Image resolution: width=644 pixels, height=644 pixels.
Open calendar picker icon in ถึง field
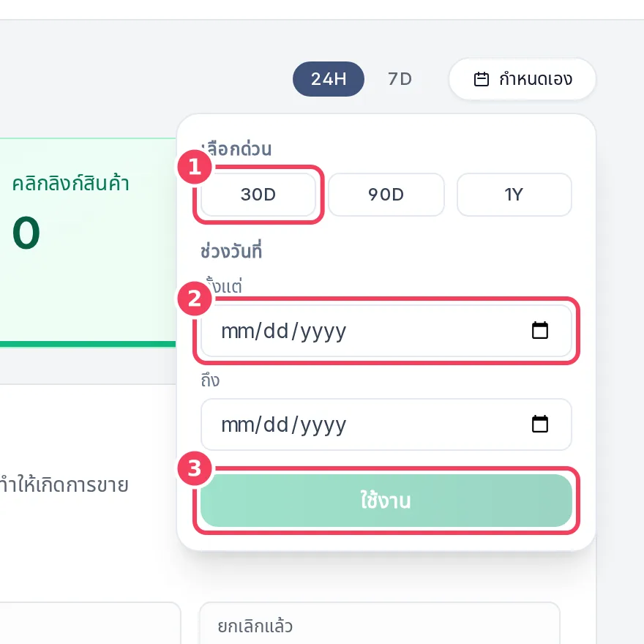click(x=539, y=424)
